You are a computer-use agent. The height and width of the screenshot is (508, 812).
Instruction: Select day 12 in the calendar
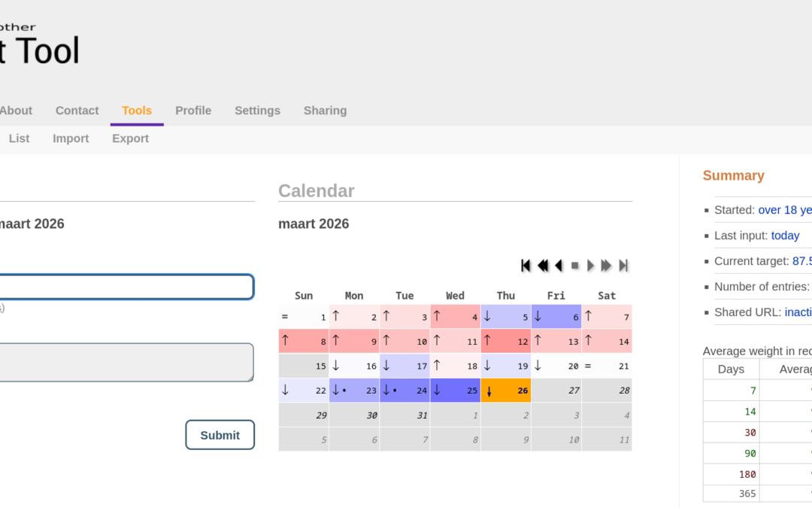(x=506, y=341)
